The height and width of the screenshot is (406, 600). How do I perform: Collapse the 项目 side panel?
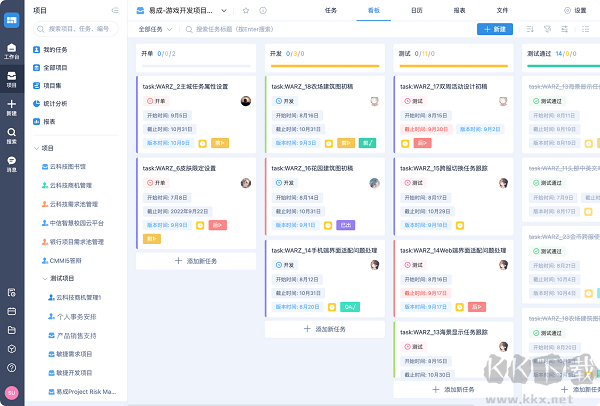115,10
